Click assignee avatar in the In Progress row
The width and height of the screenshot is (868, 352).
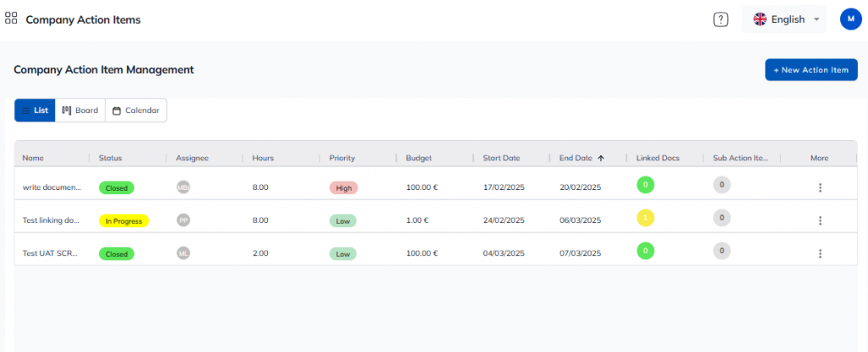183,220
